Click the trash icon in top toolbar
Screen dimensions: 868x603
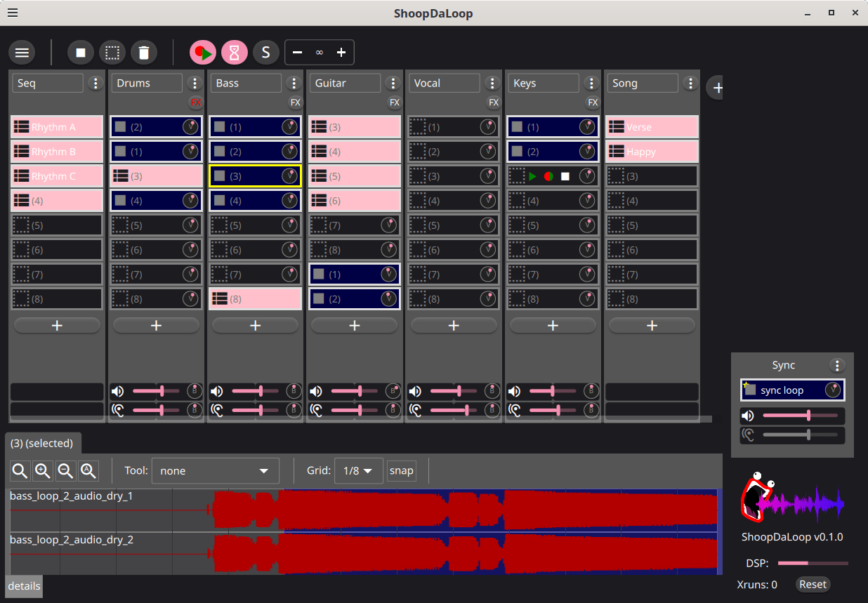point(144,53)
